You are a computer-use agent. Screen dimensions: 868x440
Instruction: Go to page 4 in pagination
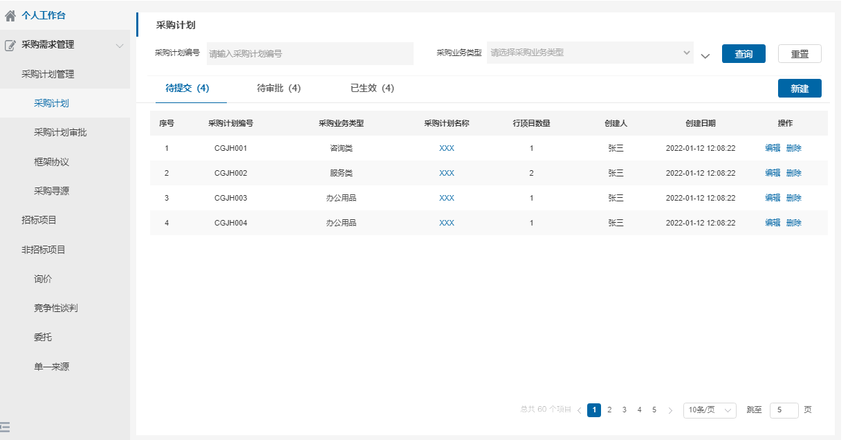(639, 410)
